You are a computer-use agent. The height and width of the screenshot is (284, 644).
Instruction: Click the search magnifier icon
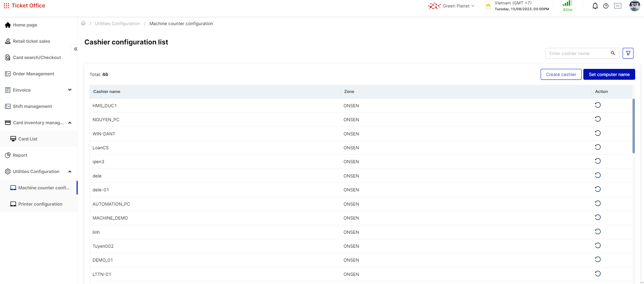tap(613, 53)
